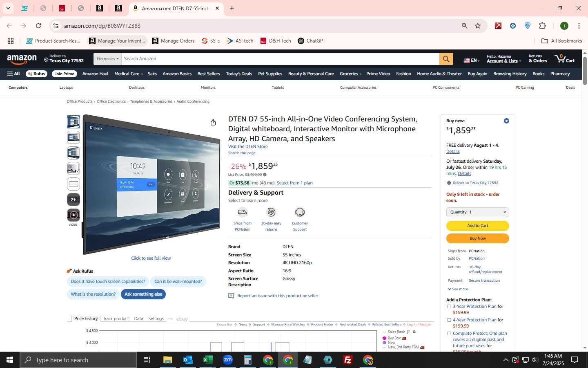
Task: Click the Amazon logo
Action: point(22,60)
